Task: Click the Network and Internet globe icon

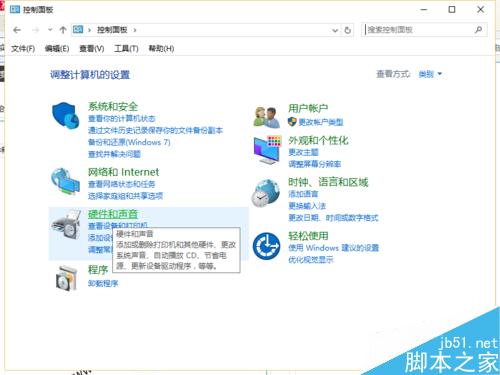Action: pos(65,182)
